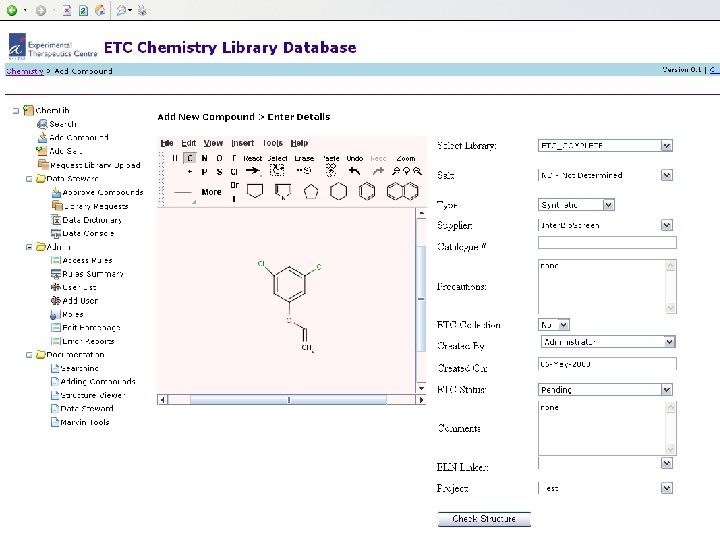This screenshot has width=720, height=540.
Task: Select the Oxygen atom tool
Action: [219, 158]
